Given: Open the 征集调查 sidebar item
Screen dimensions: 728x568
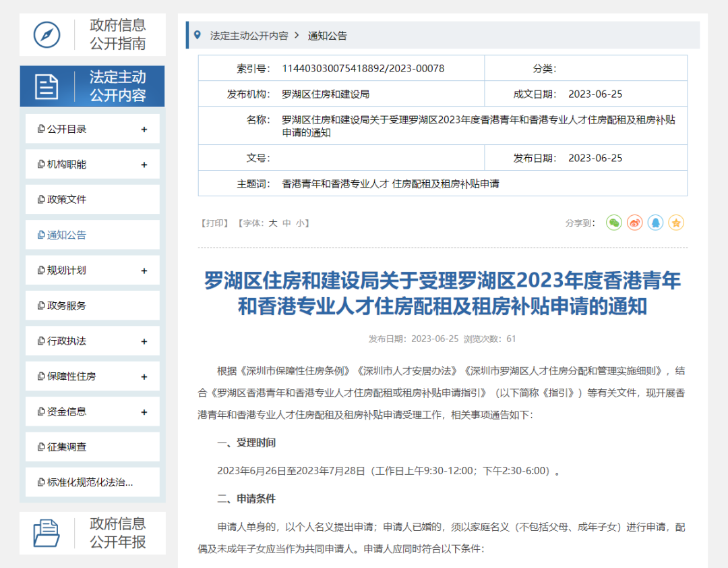Looking at the screenshot, I should [x=92, y=447].
